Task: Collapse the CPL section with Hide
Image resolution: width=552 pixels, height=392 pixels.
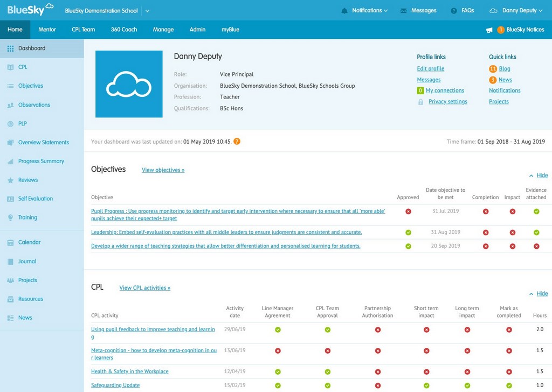Action: pyautogui.click(x=542, y=293)
